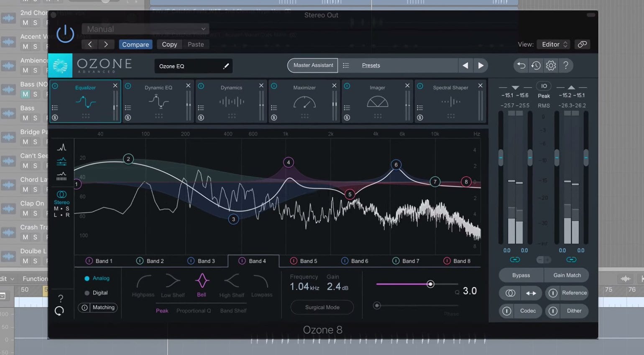Select EQ node 4 on the curve
The width and height of the screenshot is (644, 355).
click(288, 162)
